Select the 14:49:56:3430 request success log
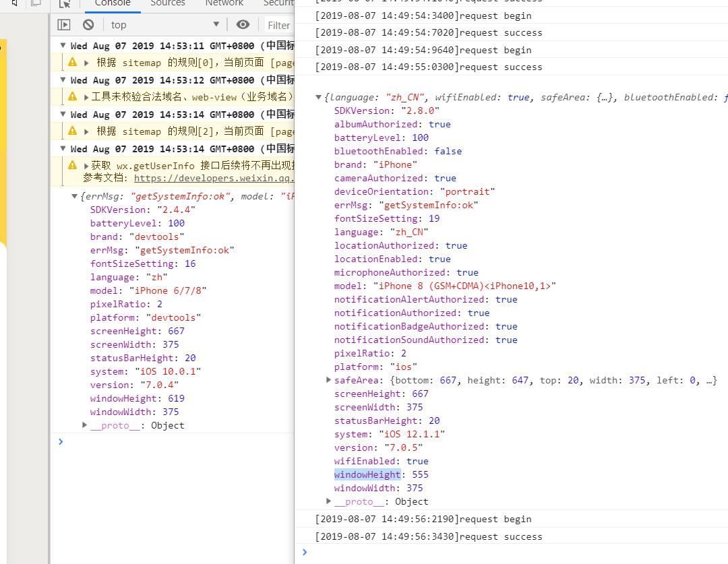The image size is (728, 564). (x=429, y=536)
